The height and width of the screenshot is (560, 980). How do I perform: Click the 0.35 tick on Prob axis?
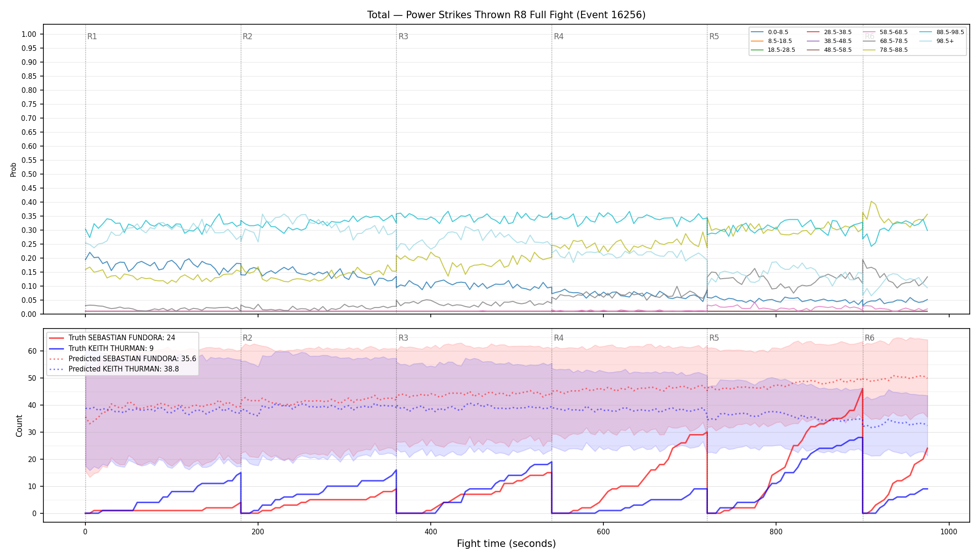29,216
